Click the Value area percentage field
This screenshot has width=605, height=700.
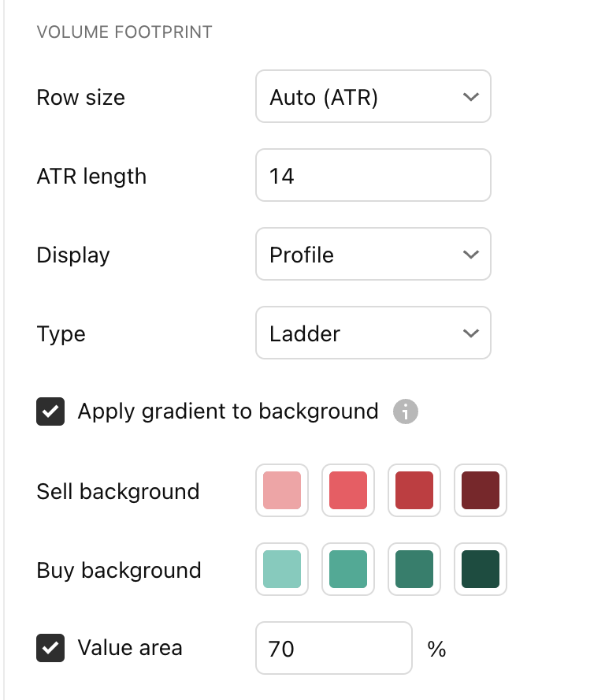[x=333, y=648]
